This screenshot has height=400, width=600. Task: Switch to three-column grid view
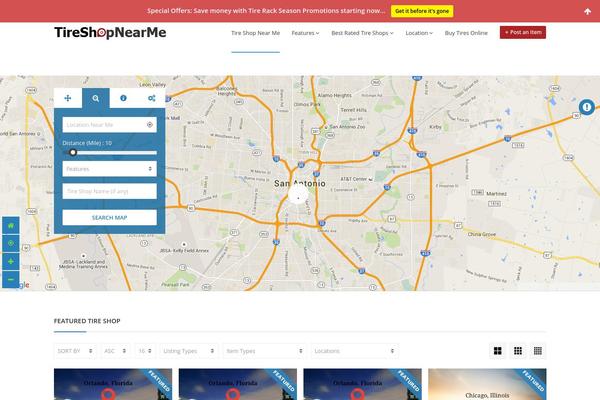(x=518, y=351)
